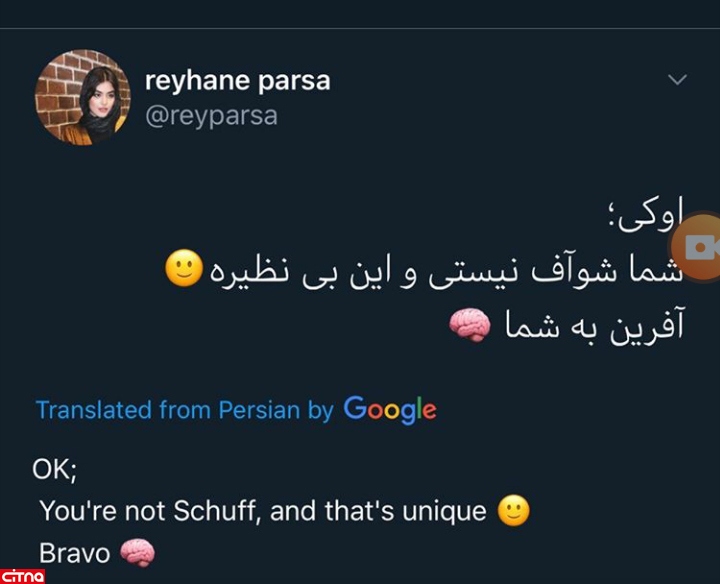Open reyhane parsa's profile picture
This screenshot has width=720, height=584.
pos(83,97)
